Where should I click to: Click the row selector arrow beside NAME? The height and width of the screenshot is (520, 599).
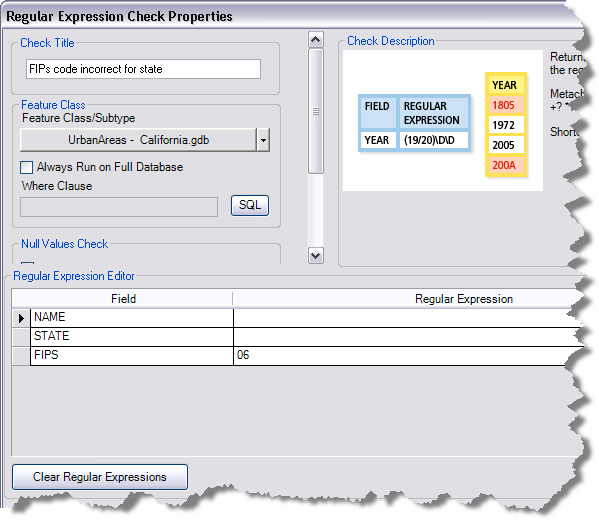coord(21,318)
